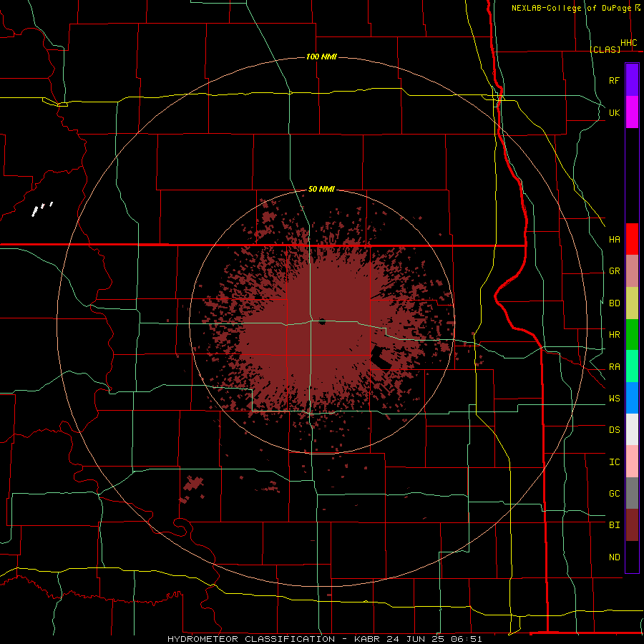644x644 pixels.
Task: Click the 100 NMI range ring label
Action: (x=321, y=57)
